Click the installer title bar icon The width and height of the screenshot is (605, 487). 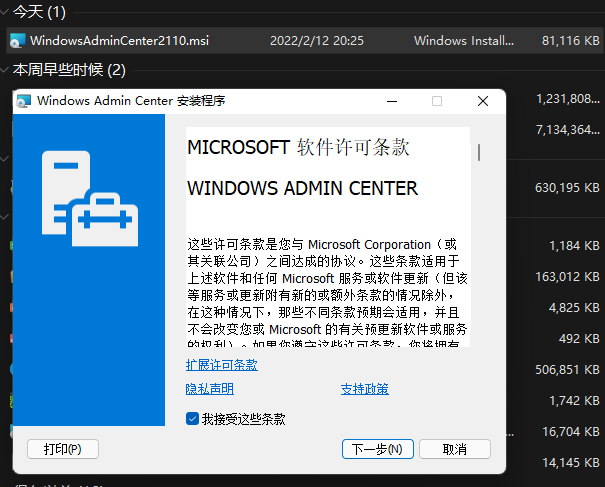(24, 101)
